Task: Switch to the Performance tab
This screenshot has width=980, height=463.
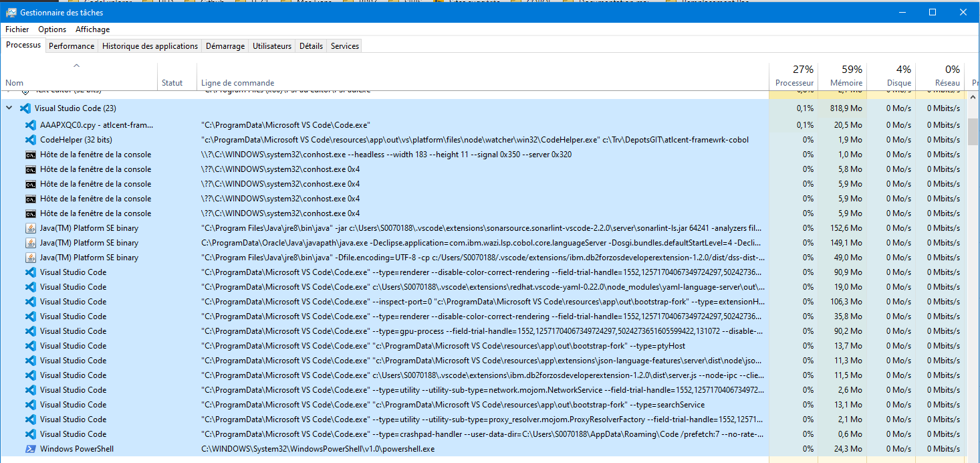Action: [x=72, y=45]
